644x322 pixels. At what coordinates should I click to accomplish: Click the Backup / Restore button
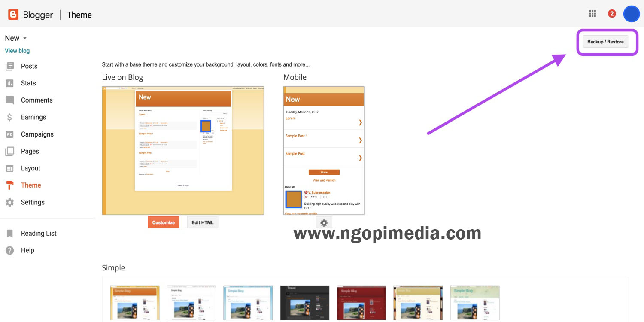(x=605, y=42)
